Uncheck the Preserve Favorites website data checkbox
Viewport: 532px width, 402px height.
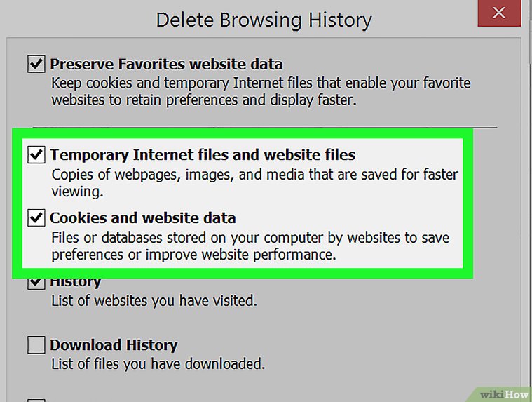tap(36, 65)
